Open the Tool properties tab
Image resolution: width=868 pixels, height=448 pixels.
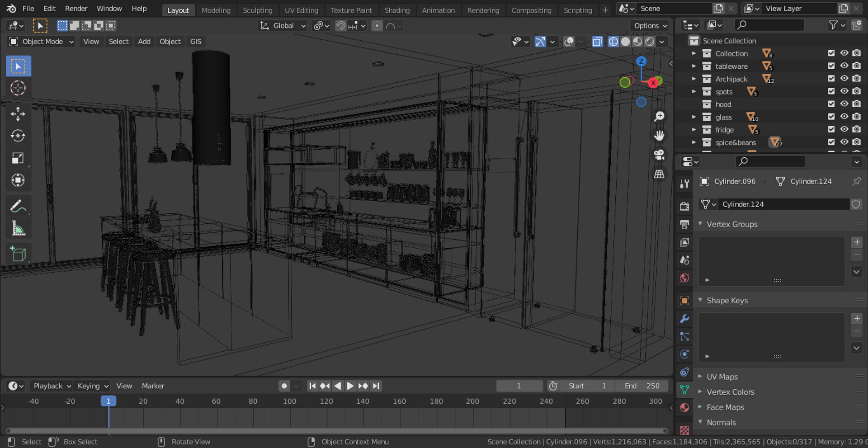(684, 184)
